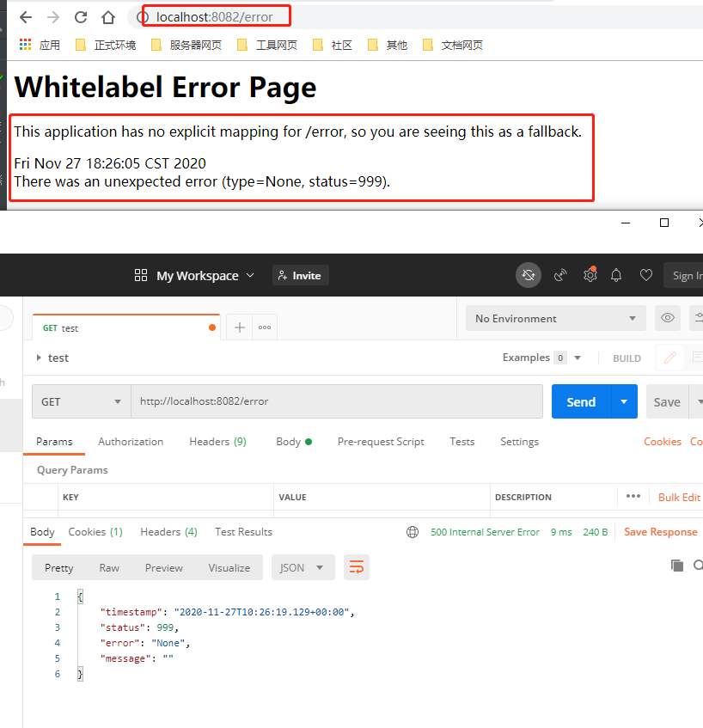Go forward in the browser
This screenshot has height=728, width=703.
53,18
